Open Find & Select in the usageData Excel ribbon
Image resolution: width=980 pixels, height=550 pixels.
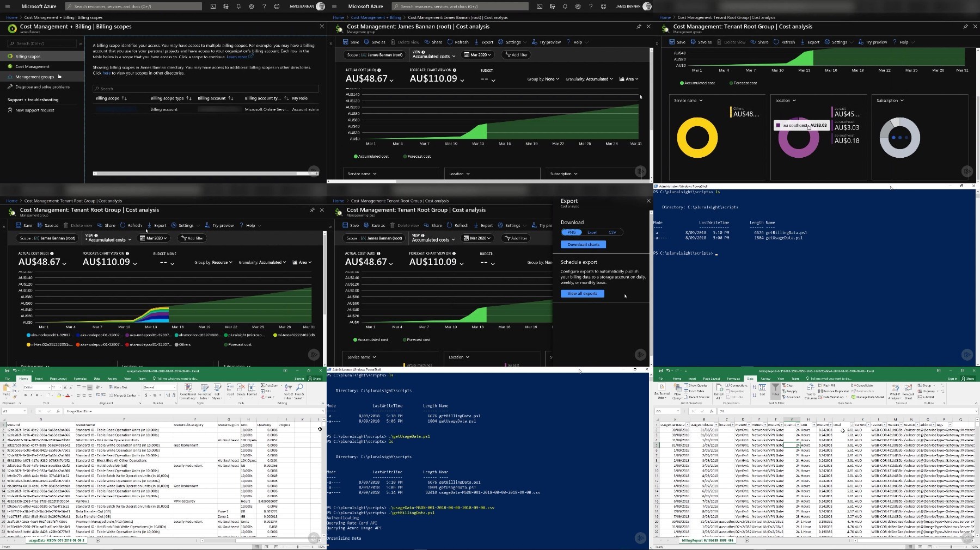coord(299,391)
